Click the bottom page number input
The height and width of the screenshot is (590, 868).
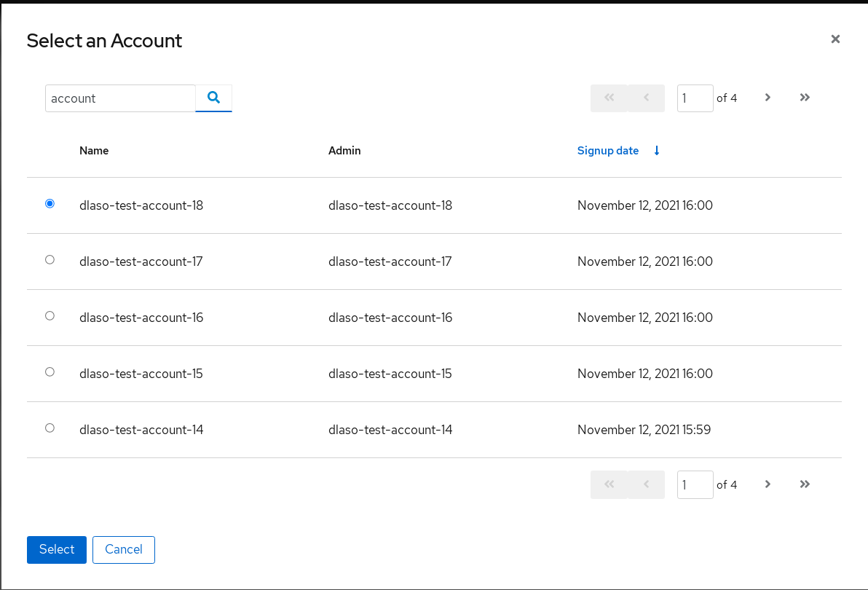point(695,485)
